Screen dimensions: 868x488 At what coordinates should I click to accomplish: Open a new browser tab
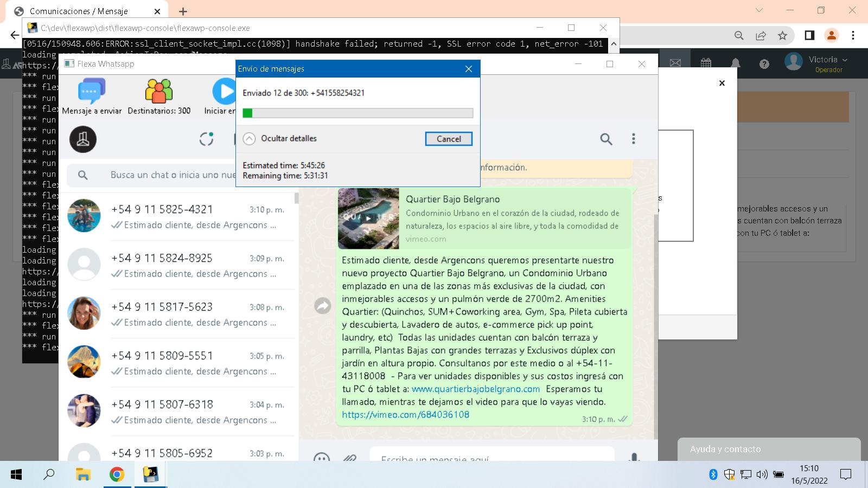[183, 11]
